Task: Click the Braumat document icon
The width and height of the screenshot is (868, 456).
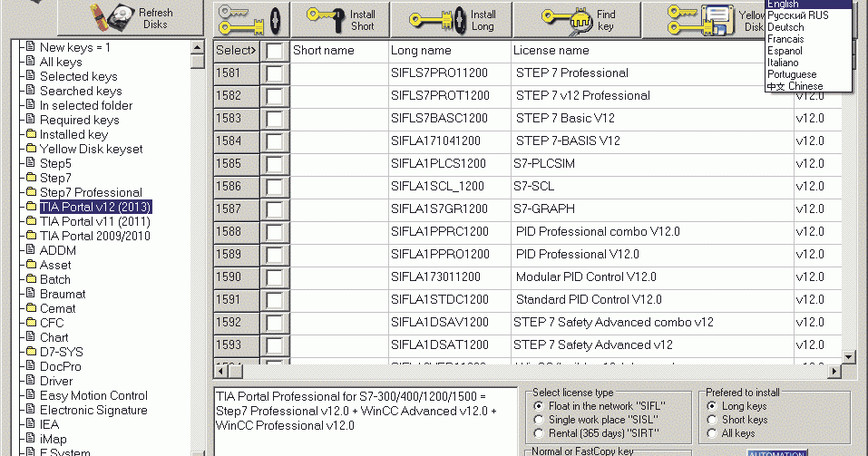Action: pos(31,293)
